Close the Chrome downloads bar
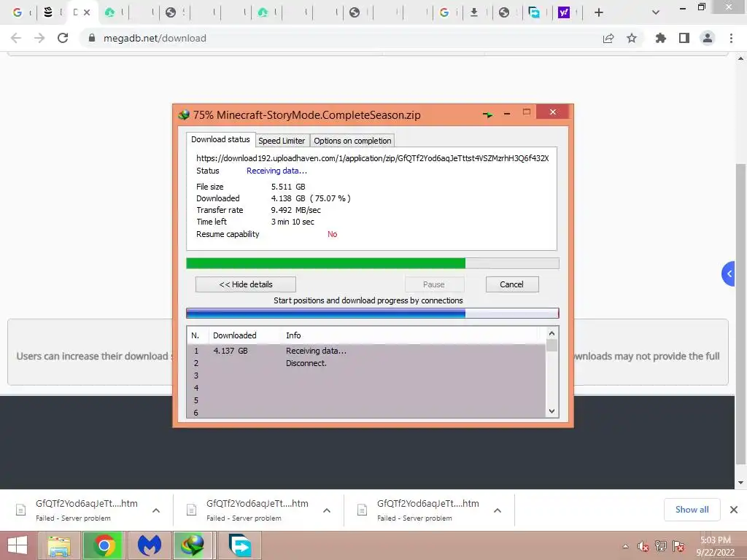Viewport: 747px width, 560px height. click(734, 510)
